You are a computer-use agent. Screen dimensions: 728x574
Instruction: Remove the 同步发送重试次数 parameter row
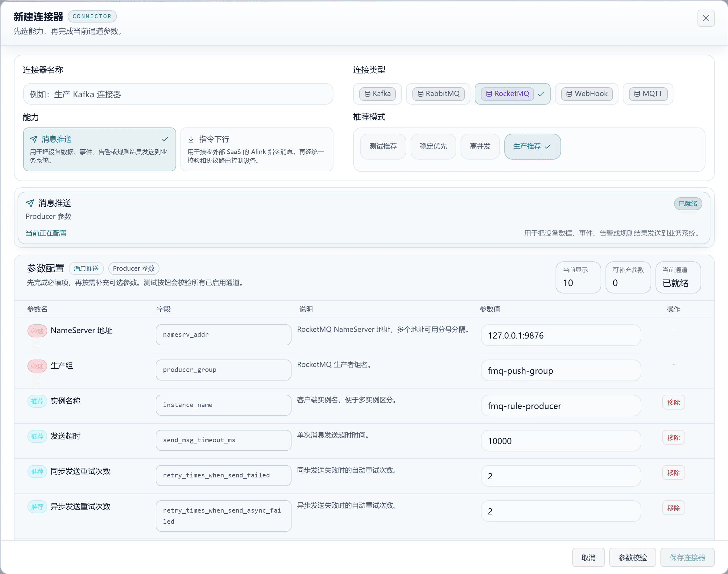click(x=673, y=473)
